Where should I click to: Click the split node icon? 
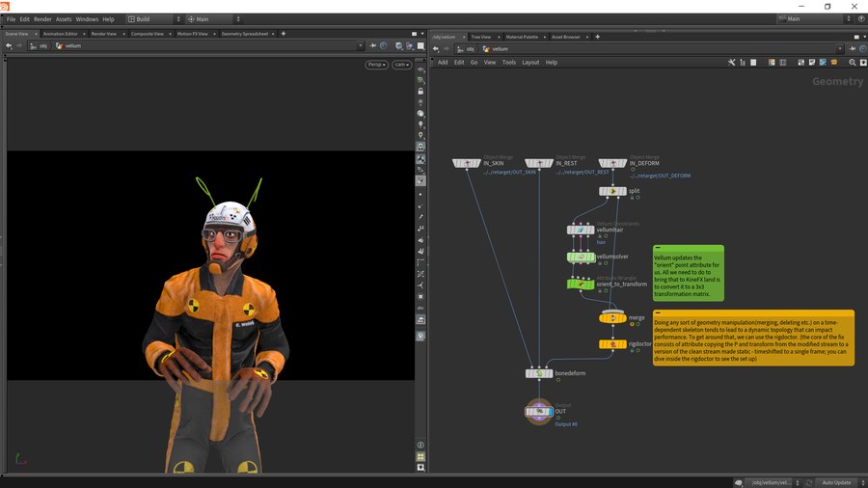(611, 191)
